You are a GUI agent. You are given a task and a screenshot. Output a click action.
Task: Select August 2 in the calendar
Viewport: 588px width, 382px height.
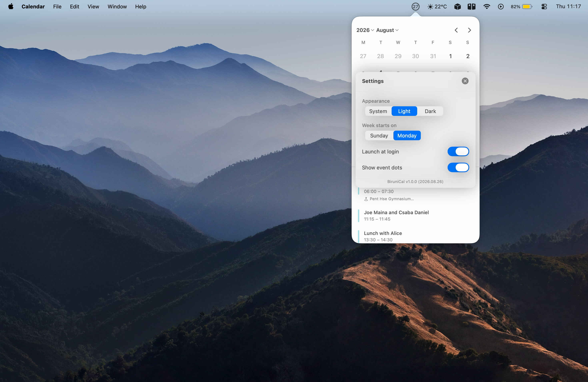tap(468, 56)
